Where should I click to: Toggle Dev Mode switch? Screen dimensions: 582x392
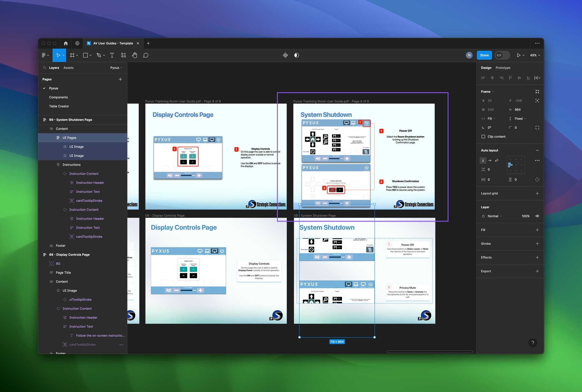pos(502,55)
